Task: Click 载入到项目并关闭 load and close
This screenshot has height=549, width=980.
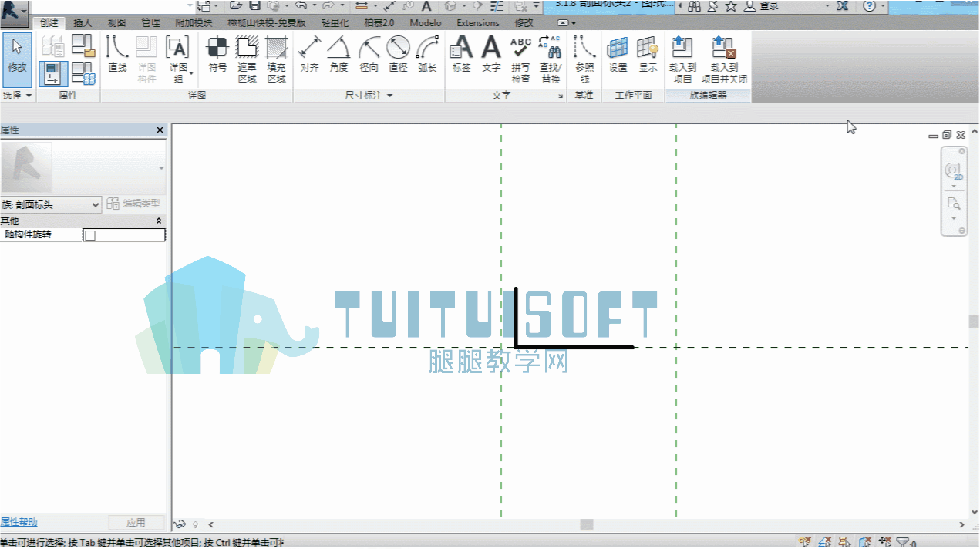Action: [723, 59]
